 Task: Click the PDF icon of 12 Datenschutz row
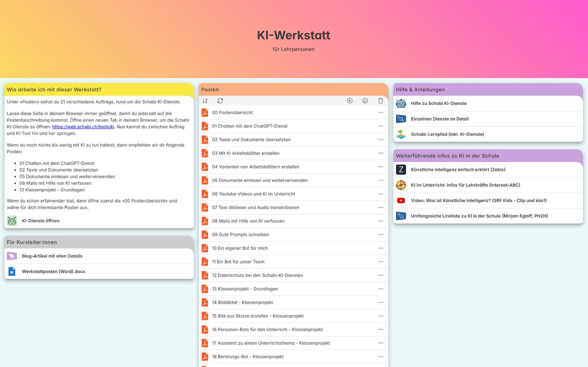point(205,275)
